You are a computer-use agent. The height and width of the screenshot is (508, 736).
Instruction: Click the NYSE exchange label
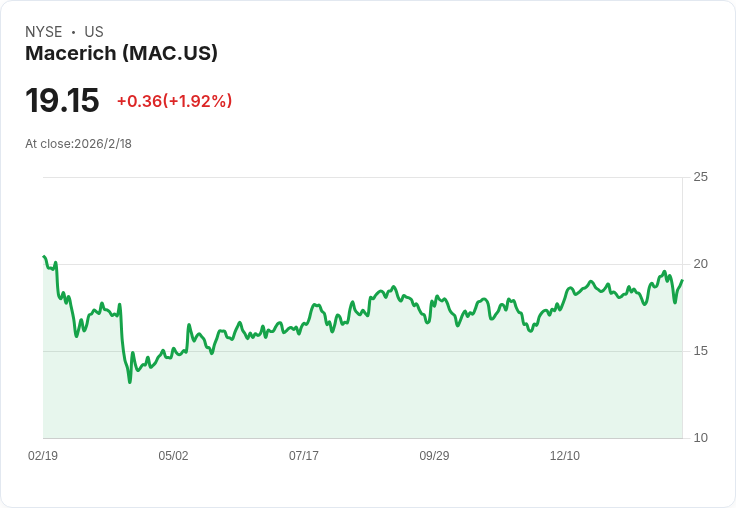tap(43, 32)
